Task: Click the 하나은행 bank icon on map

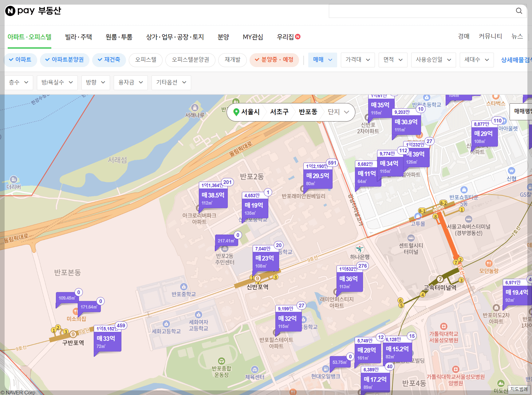Action: (x=360, y=249)
